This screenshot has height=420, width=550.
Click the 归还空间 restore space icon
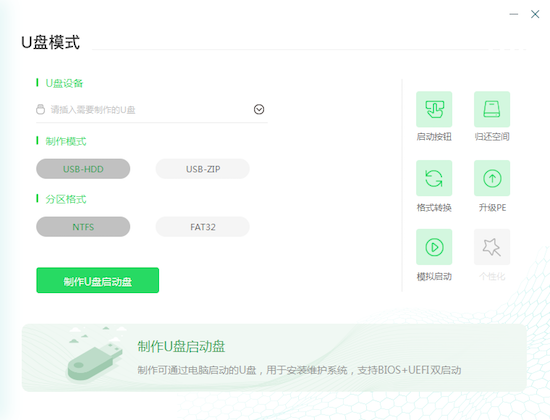click(492, 109)
